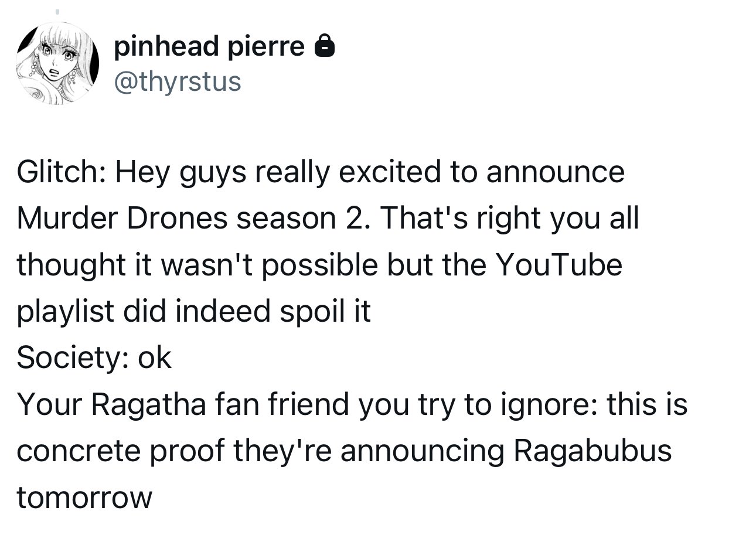This screenshot has height=545, width=756.
Task: Click the word "tomorrow" on the last line
Action: tap(84, 498)
